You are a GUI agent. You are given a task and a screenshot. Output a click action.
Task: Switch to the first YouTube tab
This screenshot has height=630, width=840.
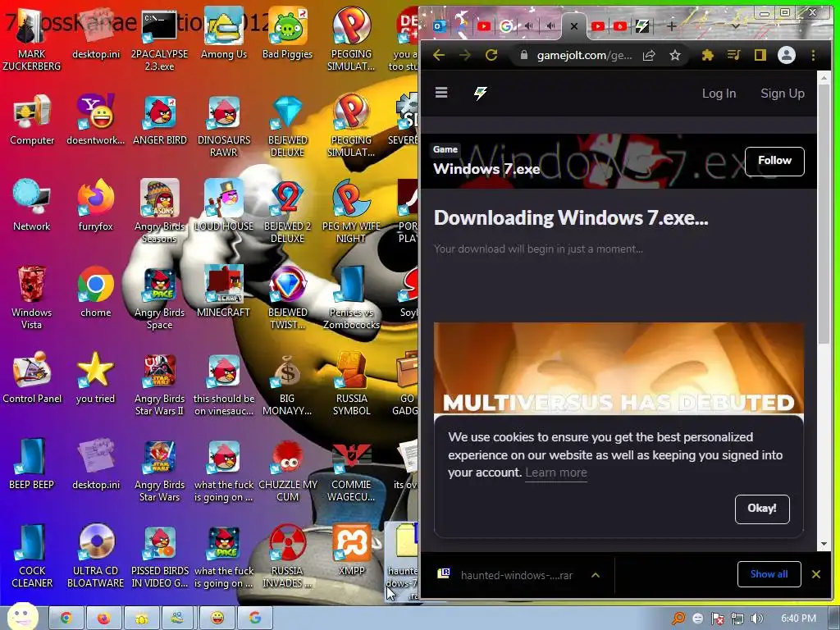484,25
